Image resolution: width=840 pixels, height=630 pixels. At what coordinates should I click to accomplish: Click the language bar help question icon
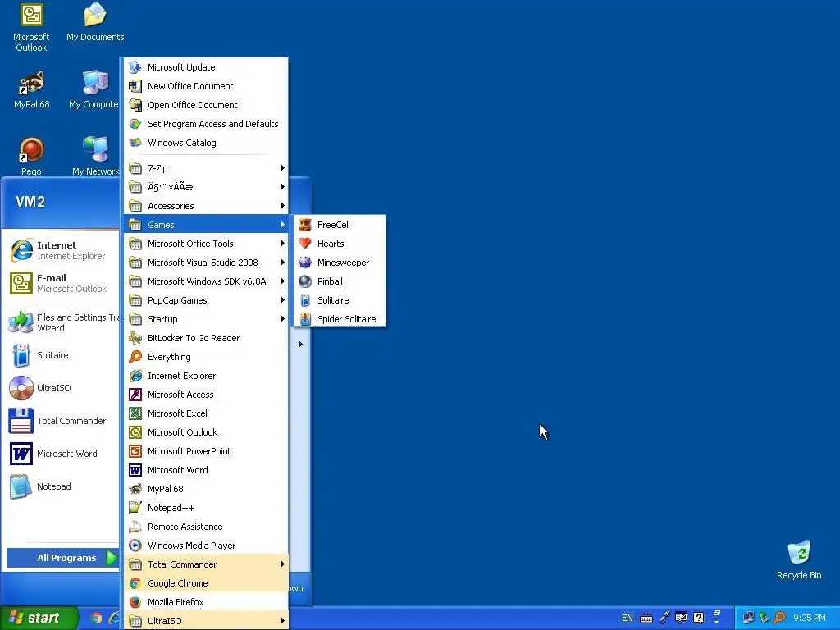pyautogui.click(x=698, y=618)
